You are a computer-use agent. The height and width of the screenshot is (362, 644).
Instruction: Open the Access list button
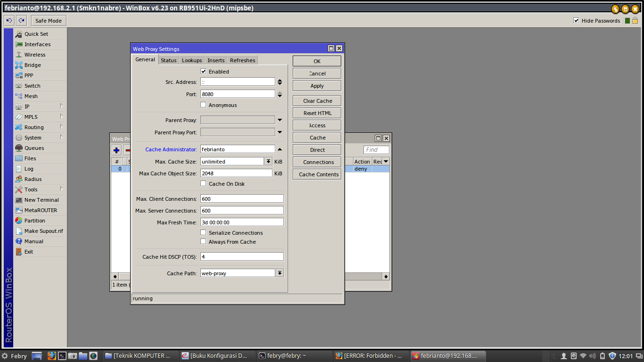click(x=317, y=125)
